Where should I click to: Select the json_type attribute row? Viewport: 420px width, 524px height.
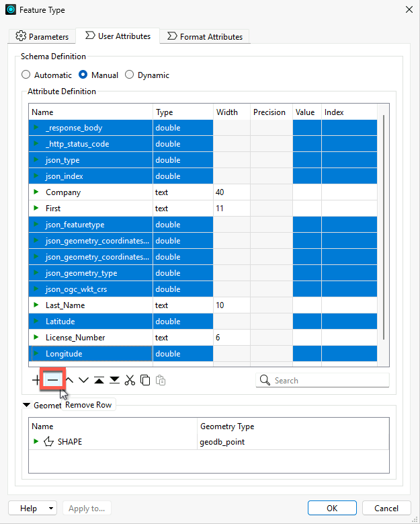pos(203,159)
